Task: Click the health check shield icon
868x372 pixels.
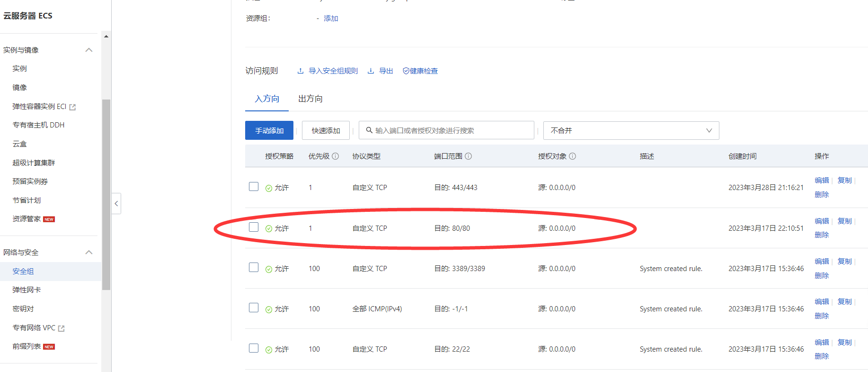Action: [406, 71]
